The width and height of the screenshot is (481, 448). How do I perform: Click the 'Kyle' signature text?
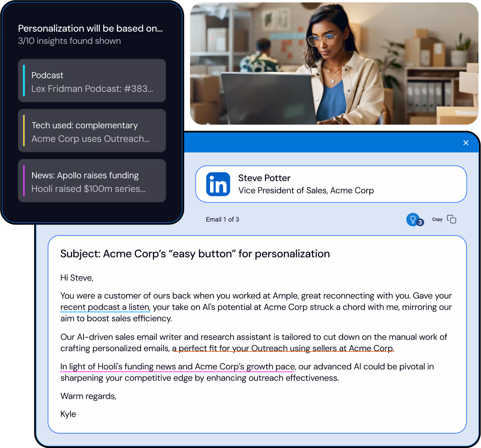pos(68,414)
